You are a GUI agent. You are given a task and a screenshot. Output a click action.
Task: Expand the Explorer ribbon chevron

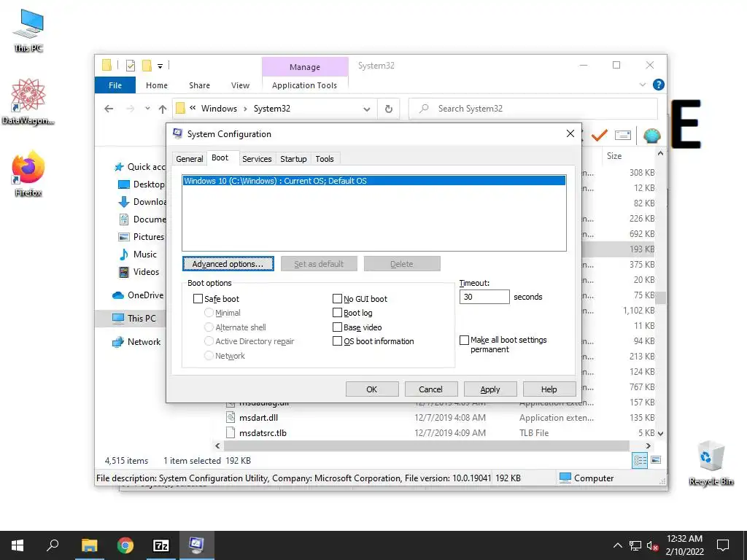(643, 85)
